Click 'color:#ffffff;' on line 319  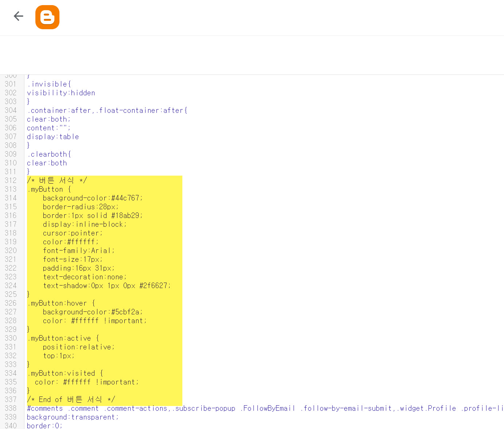[70, 242]
